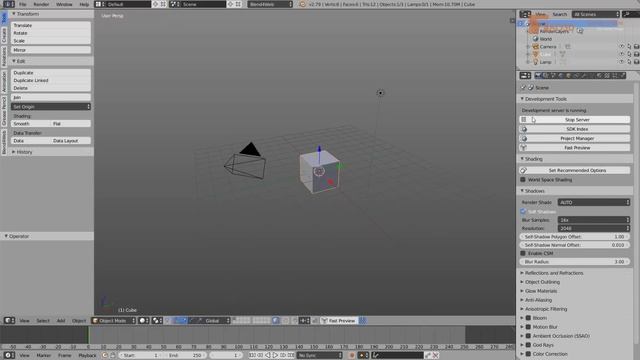The height and width of the screenshot is (360, 640).
Task: Open the Object Mode dropdown
Action: [113, 321]
